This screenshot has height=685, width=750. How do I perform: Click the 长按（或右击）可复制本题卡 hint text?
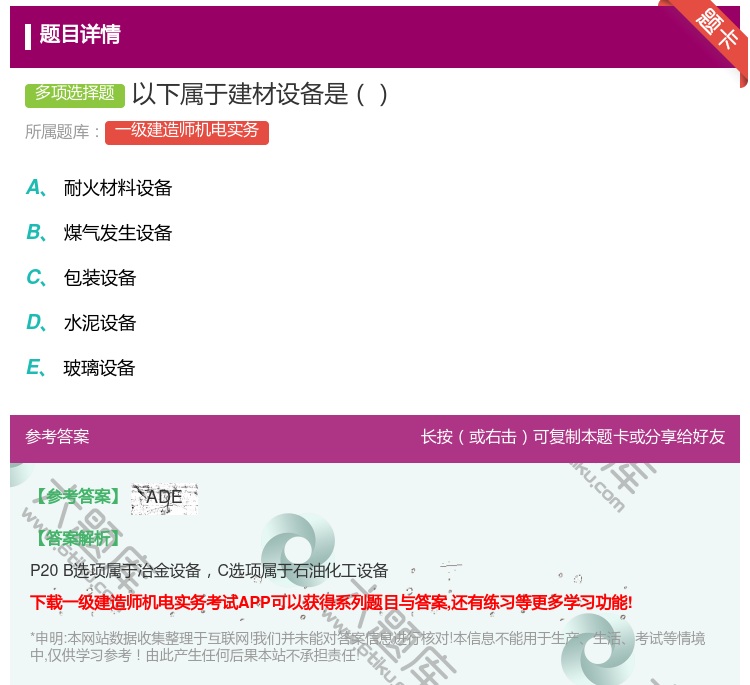(x=573, y=437)
